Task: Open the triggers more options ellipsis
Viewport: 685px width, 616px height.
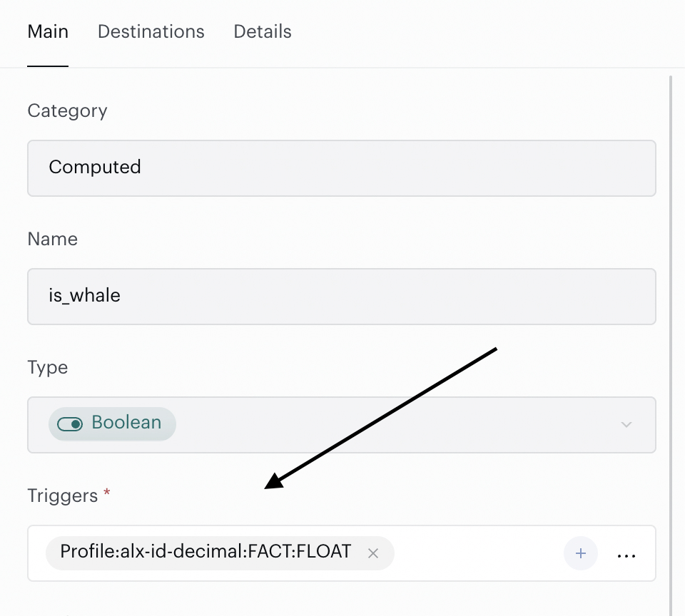Action: [x=626, y=555]
